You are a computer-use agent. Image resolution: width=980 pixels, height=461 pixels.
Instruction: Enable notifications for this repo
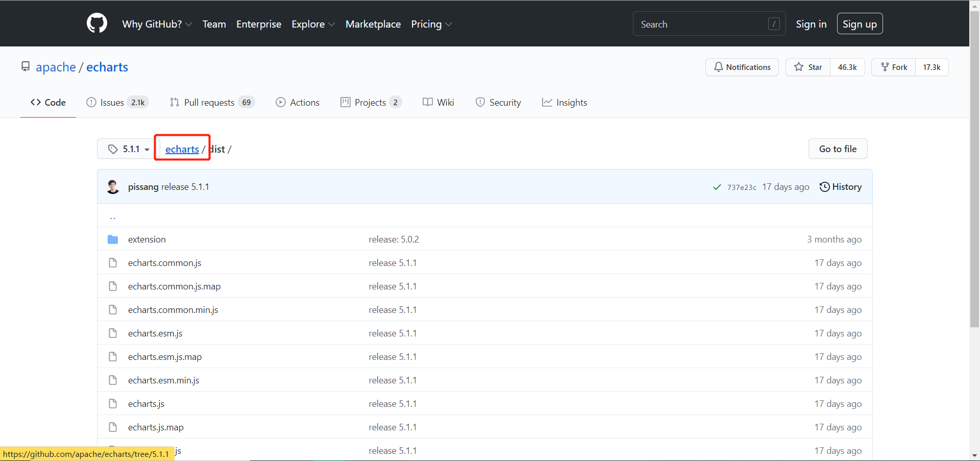pyautogui.click(x=742, y=67)
